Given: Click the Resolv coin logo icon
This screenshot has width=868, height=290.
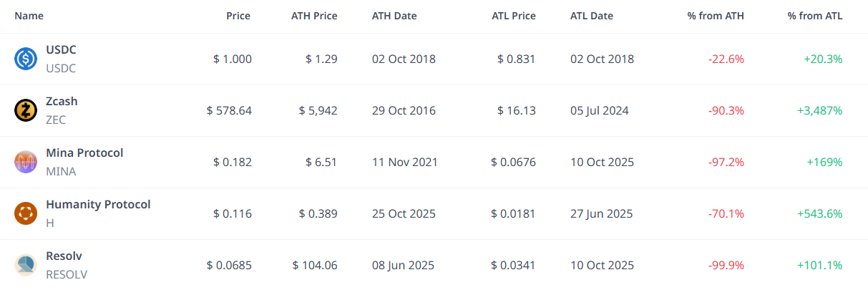Looking at the screenshot, I should [26, 265].
